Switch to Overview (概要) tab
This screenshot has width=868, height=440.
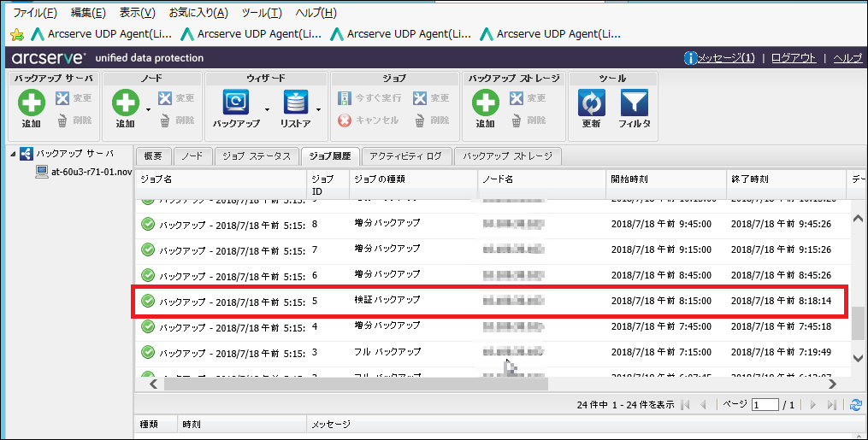(x=153, y=156)
